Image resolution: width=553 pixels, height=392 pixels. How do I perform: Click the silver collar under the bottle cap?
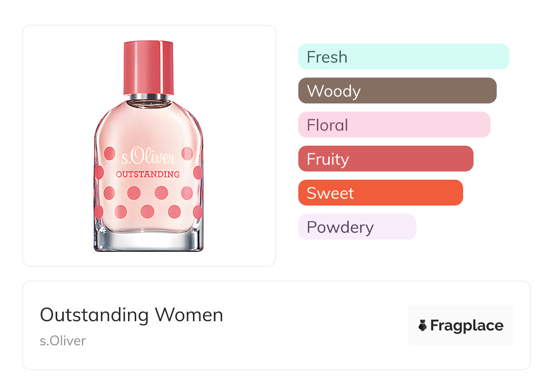coord(148,97)
